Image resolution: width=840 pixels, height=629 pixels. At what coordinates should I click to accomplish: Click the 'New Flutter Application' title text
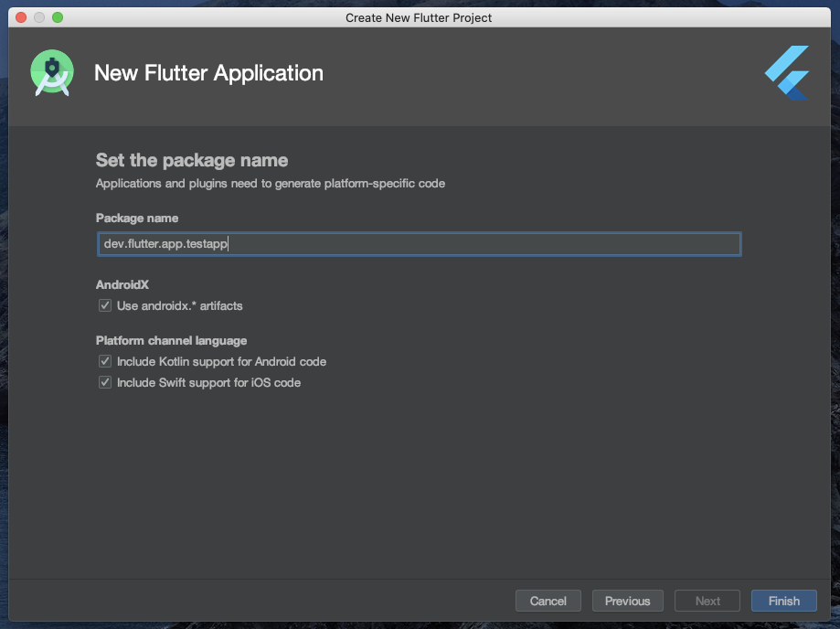[208, 73]
